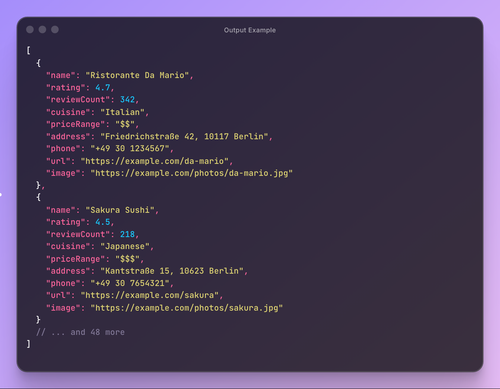
Task: Click the "cuisine" key beside "Italian"
Action: 68,112
